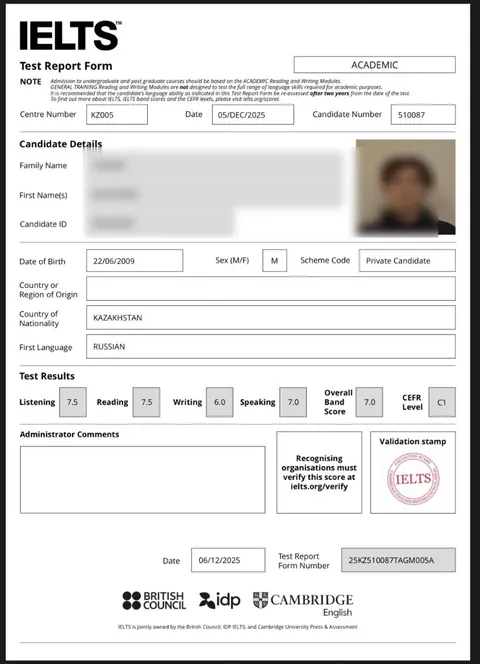
Task: Click the RUSSIAN first language field
Action: [271, 346]
